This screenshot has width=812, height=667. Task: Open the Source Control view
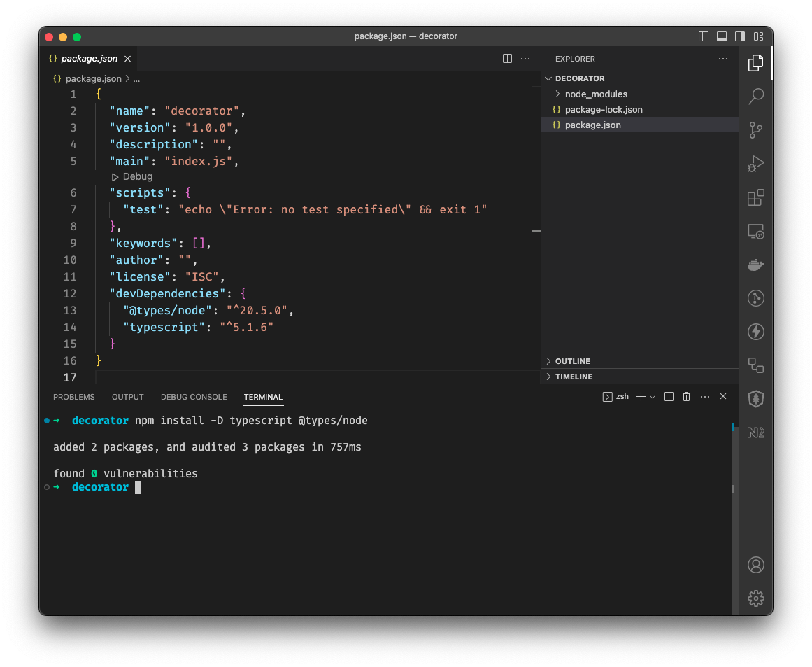pyautogui.click(x=755, y=130)
